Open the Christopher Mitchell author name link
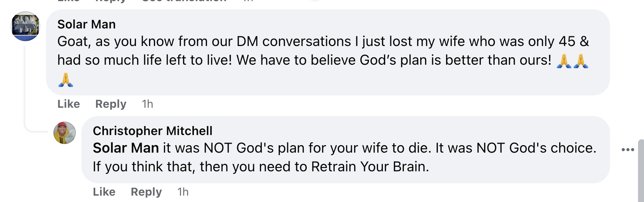The height and width of the screenshot is (202, 644). (x=152, y=131)
